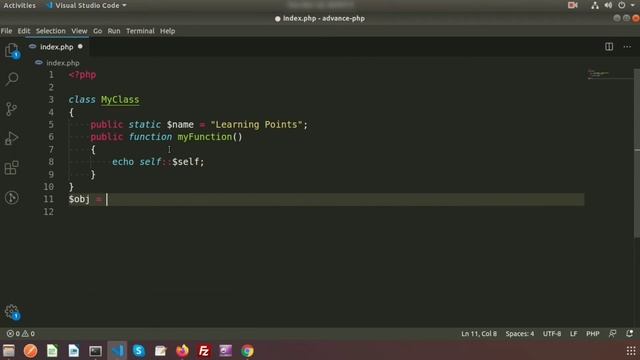This screenshot has width=640, height=360.
Task: Open the text editor notes app in dock
Action: tap(160, 351)
